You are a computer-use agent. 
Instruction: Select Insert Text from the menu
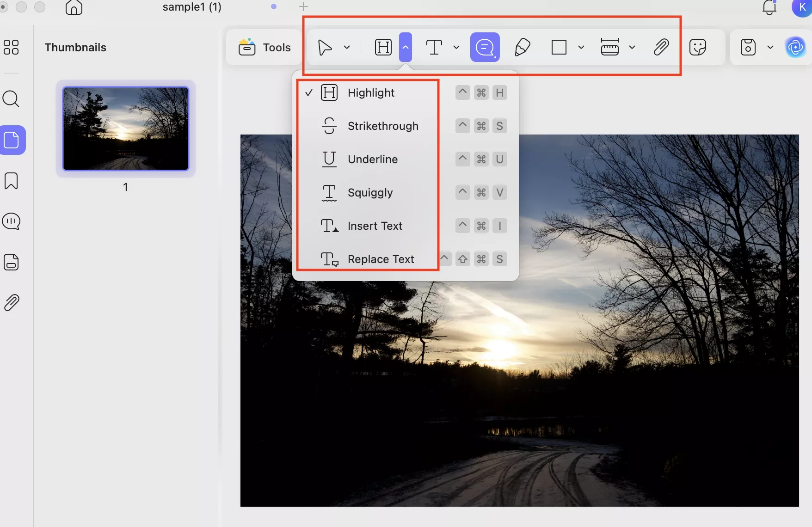[x=375, y=226]
